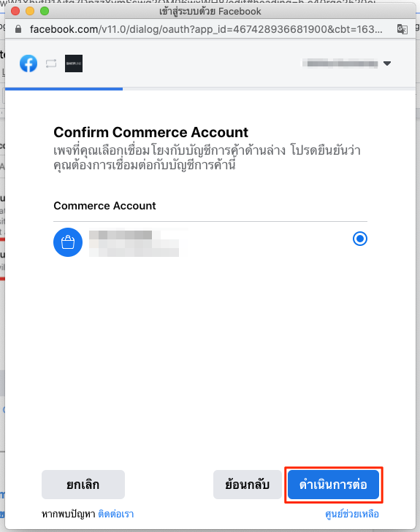Click the SHOPLINE app logo thumbnail

pos(74,63)
